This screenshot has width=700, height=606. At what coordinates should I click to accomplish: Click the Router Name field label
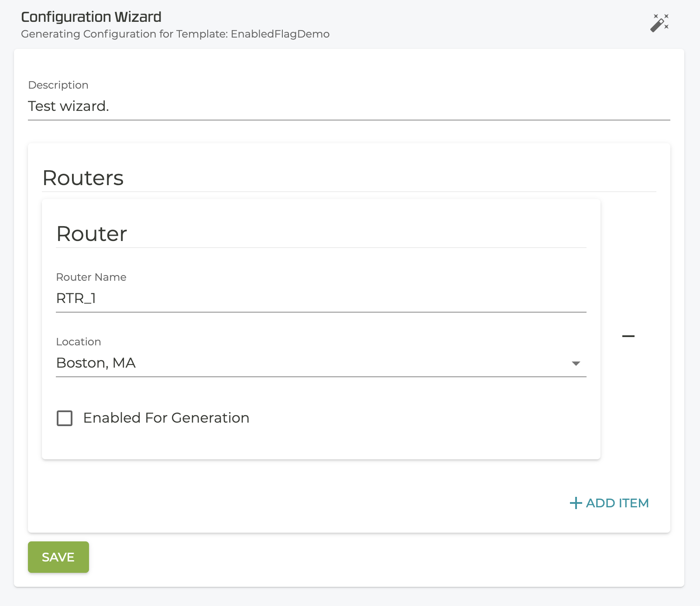click(x=91, y=277)
